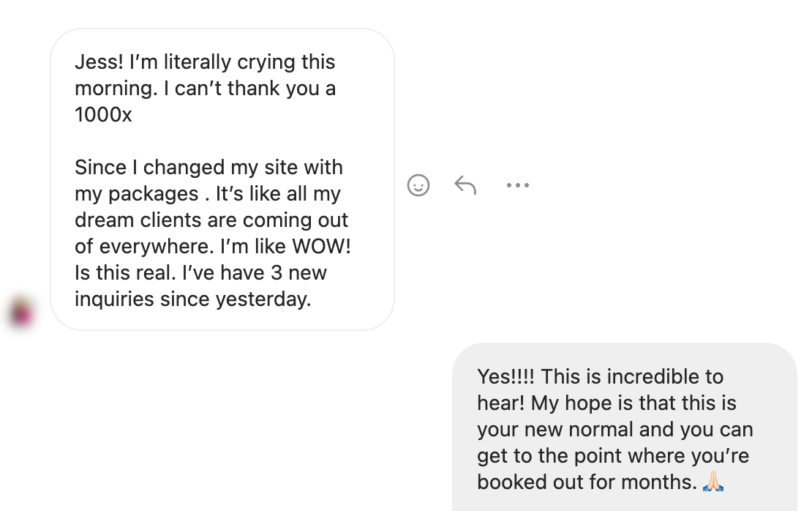812x511 pixels.
Task: Select the gray reply bubble starting "Yes!!!!"
Action: pos(624,428)
